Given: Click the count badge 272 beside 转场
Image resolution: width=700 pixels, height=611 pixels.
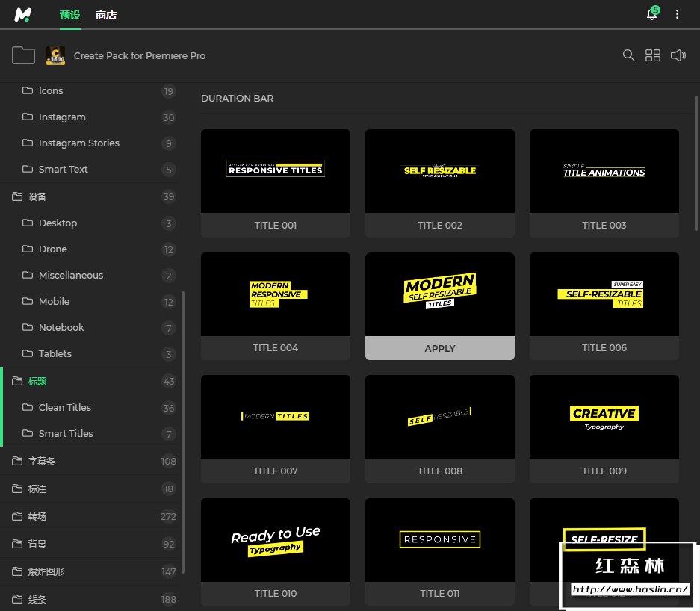Looking at the screenshot, I should pyautogui.click(x=168, y=516).
